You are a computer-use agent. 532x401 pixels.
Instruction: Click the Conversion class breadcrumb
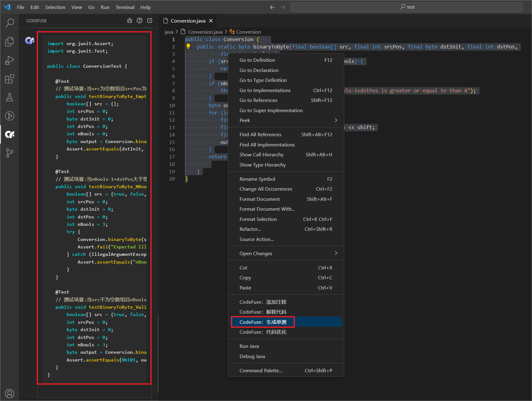click(x=245, y=32)
